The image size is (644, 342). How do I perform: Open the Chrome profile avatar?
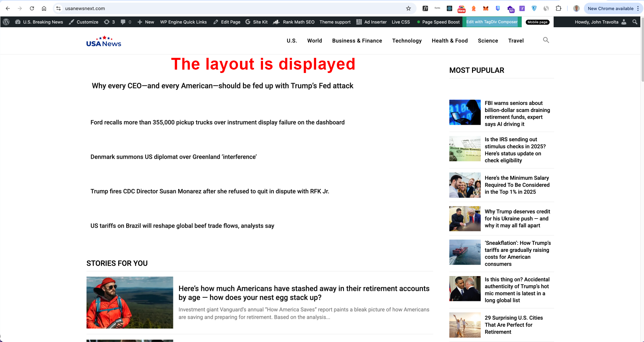click(576, 8)
